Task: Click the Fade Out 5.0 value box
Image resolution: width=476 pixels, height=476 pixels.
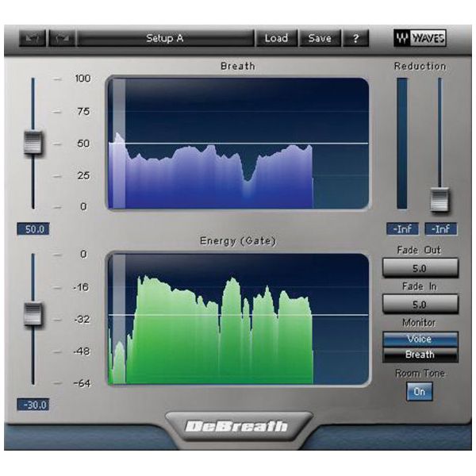Action: tap(420, 268)
